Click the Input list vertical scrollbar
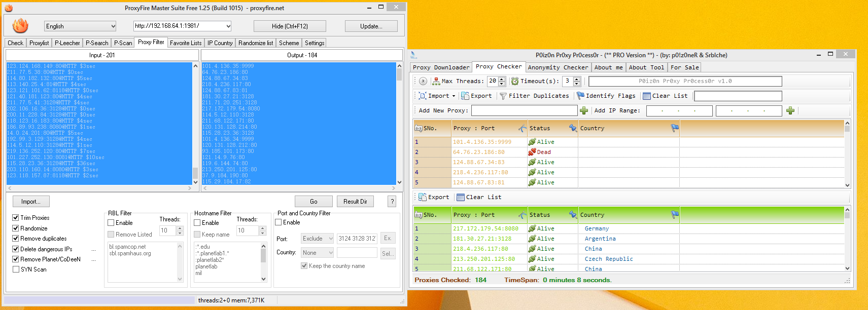This screenshot has height=310, width=868. (195, 124)
